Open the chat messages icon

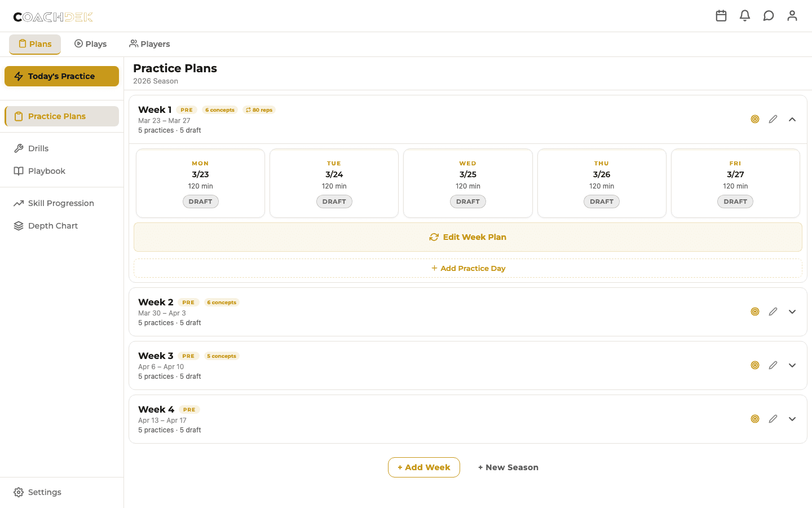pyautogui.click(x=769, y=16)
